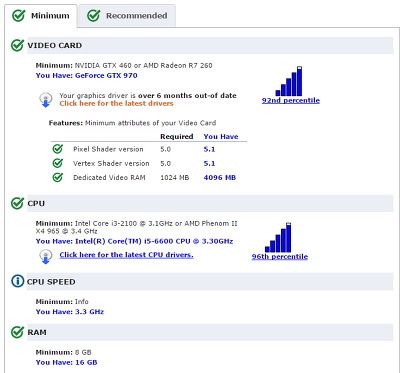The width and height of the screenshot is (400, 373).
Task: Open 'Click here for the latest drivers' link
Action: pyautogui.click(x=116, y=103)
